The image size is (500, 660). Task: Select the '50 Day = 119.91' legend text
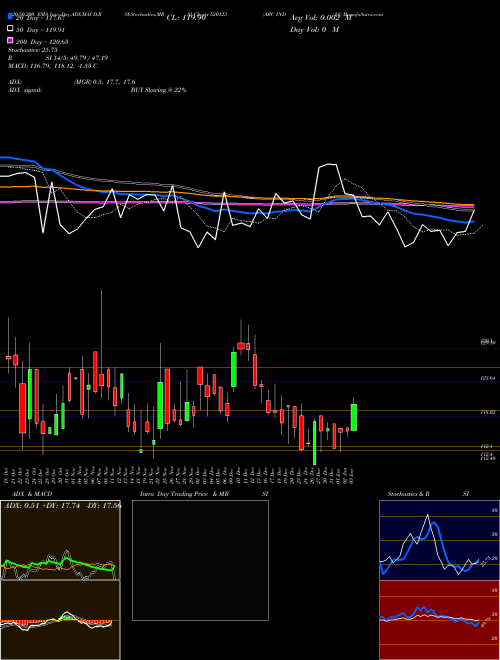click(41, 30)
